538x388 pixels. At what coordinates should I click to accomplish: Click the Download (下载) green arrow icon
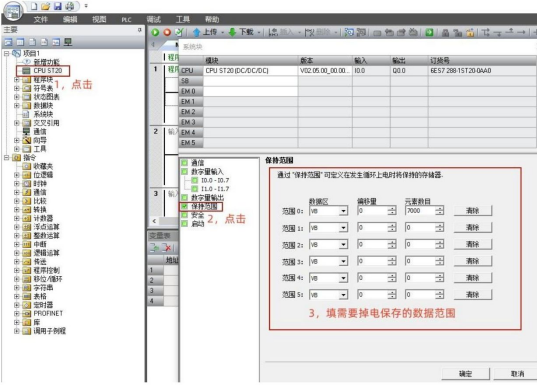[233, 32]
